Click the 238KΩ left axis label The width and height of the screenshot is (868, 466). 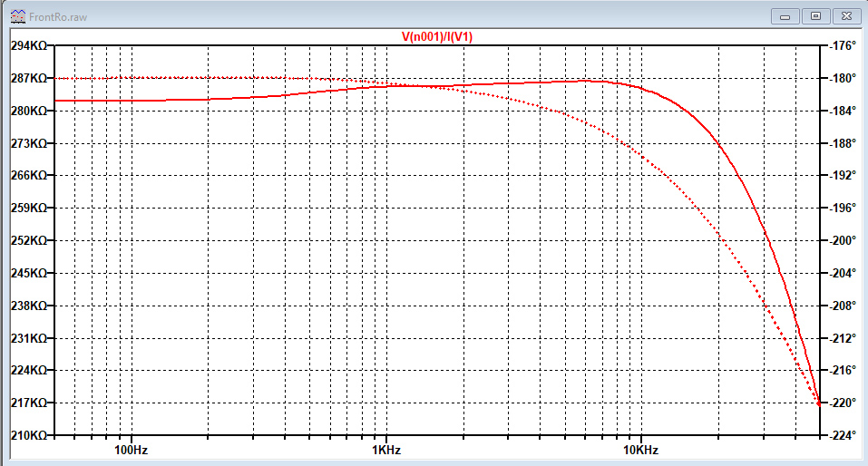point(29,306)
